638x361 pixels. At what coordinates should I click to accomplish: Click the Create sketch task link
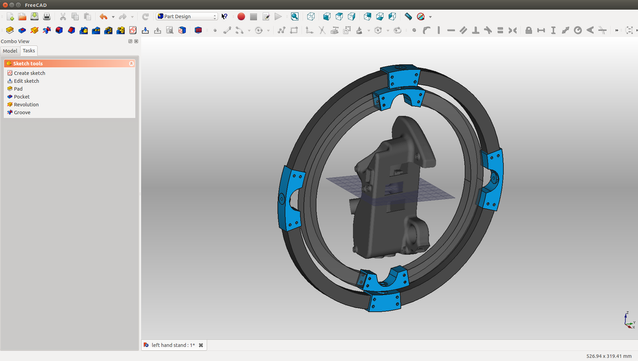tap(29, 73)
